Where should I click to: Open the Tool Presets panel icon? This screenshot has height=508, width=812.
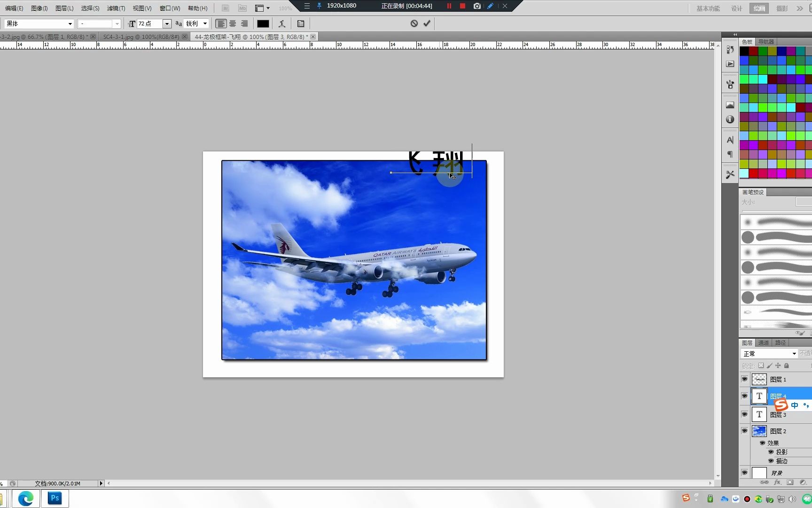pos(730,175)
